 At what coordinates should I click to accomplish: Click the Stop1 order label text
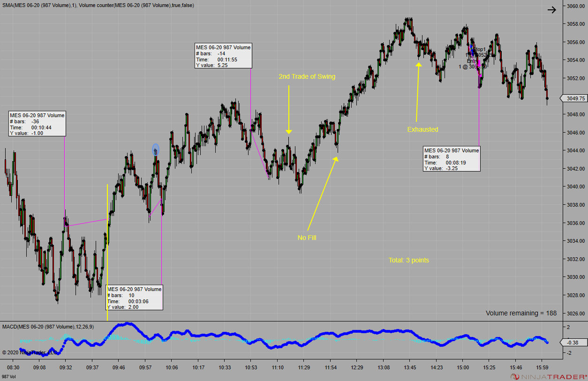480,49
